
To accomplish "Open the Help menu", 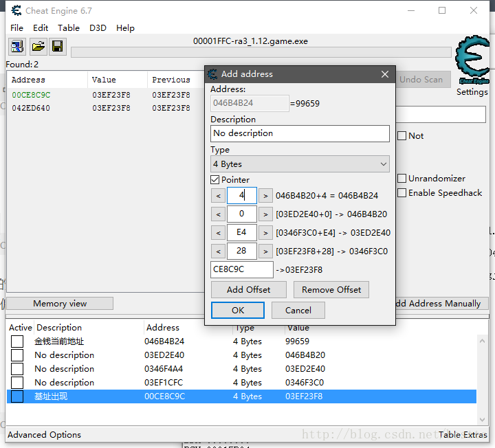I will [x=125, y=27].
